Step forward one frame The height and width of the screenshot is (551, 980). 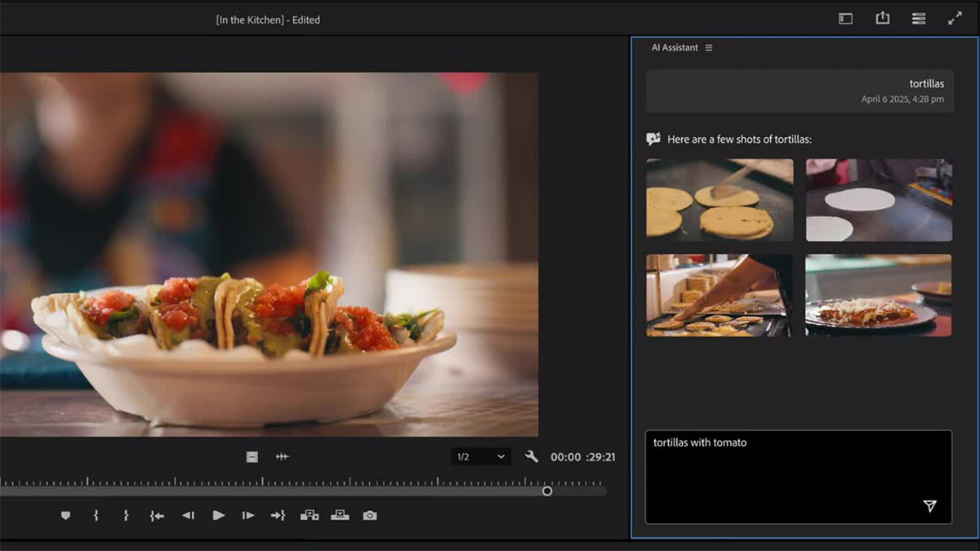247,516
